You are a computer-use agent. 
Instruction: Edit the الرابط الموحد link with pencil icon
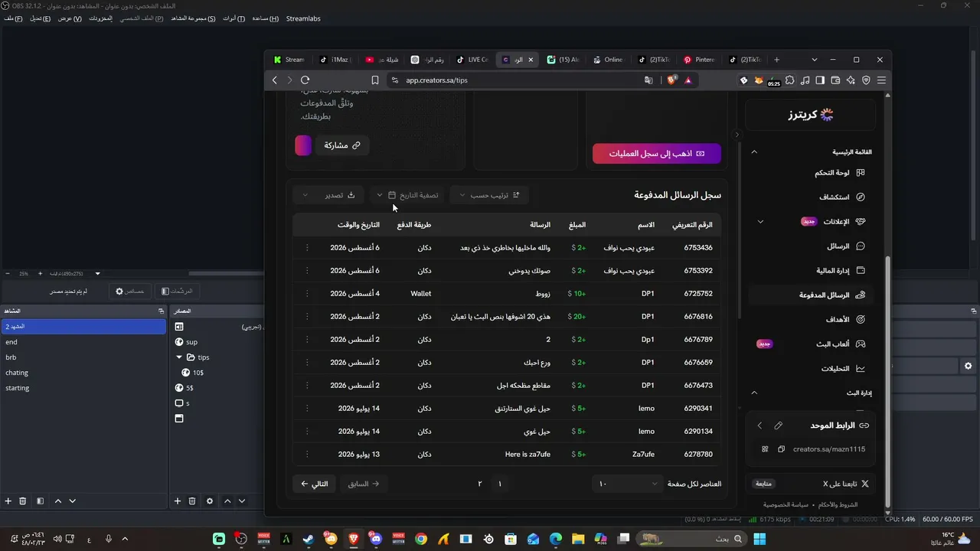click(779, 425)
